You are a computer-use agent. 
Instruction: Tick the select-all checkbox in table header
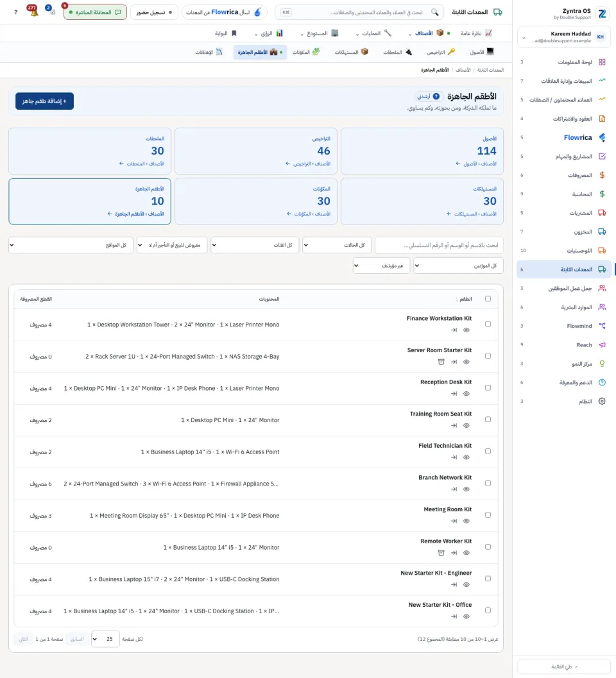488,299
